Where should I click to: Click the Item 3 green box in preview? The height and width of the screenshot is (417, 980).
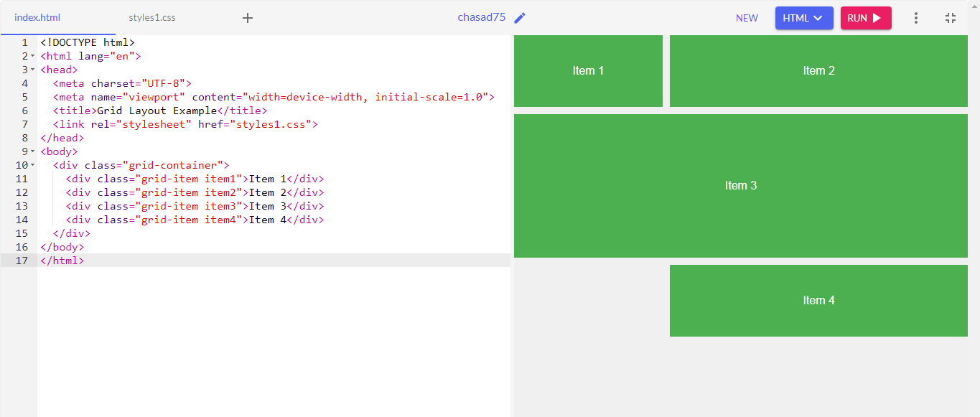741,185
